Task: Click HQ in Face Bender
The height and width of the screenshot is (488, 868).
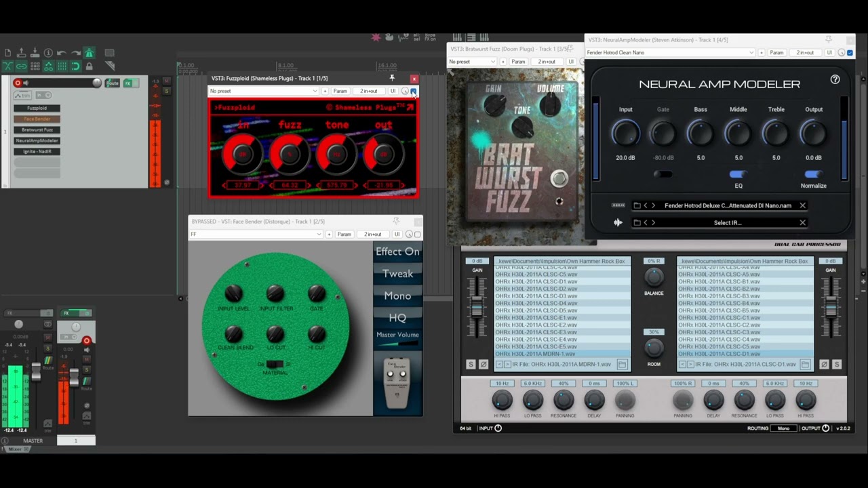Action: coord(397,317)
